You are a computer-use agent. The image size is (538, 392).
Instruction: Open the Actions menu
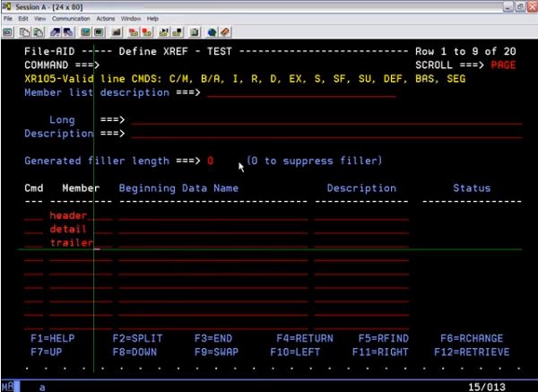[105, 19]
